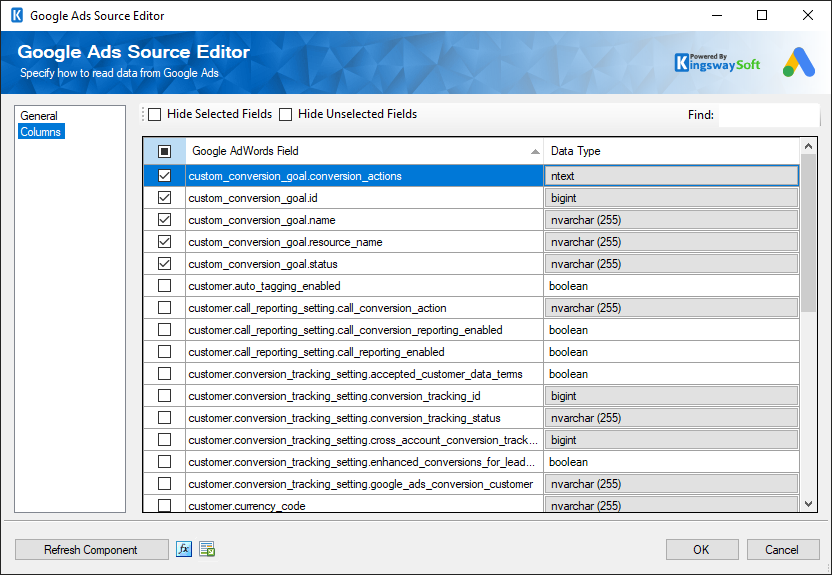The width and height of the screenshot is (832, 575).
Task: Check conversion_tracking_id field checkbox
Action: (x=164, y=396)
